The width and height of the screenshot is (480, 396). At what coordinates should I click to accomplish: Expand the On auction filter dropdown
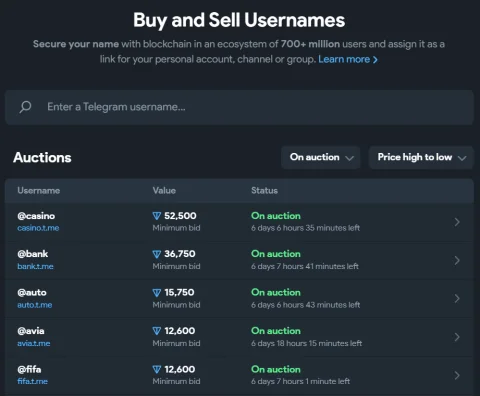321,157
